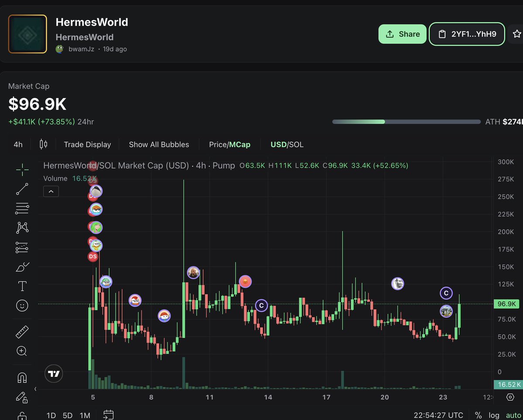Open chart settings gear icon
The width and height of the screenshot is (523, 420).
click(x=510, y=397)
